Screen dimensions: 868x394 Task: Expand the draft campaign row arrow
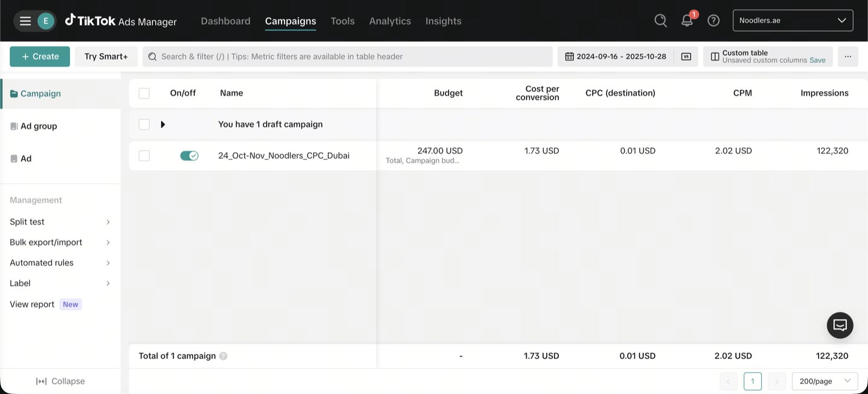pos(163,125)
